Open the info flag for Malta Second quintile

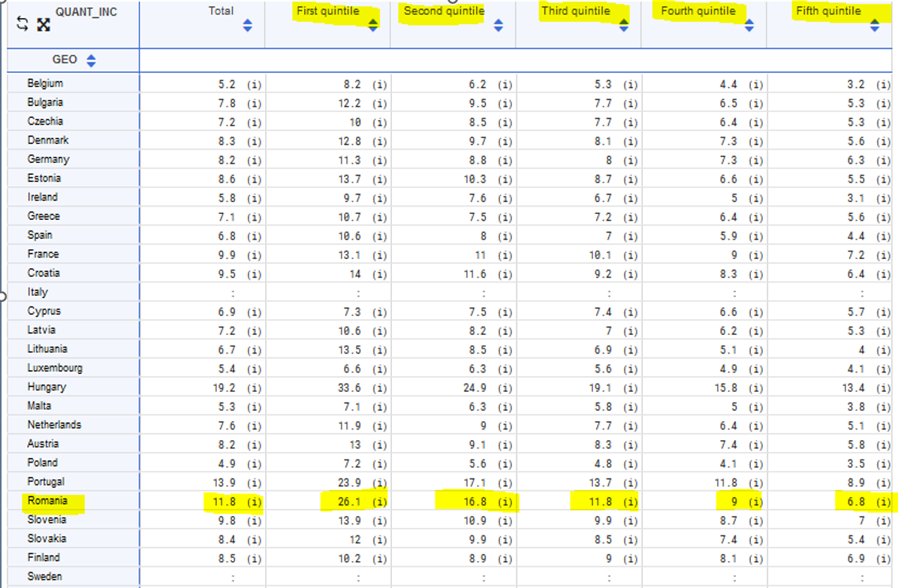coord(505,407)
